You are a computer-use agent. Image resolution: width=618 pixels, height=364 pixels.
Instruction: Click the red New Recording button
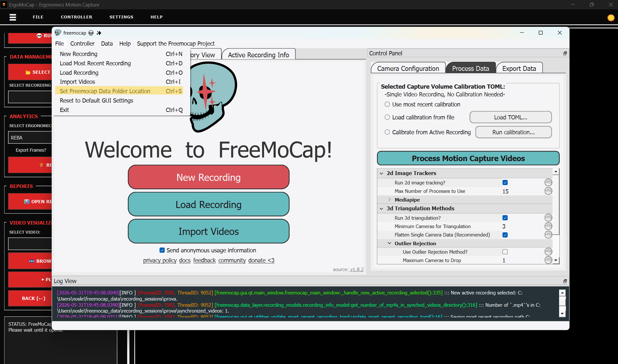pos(209,177)
